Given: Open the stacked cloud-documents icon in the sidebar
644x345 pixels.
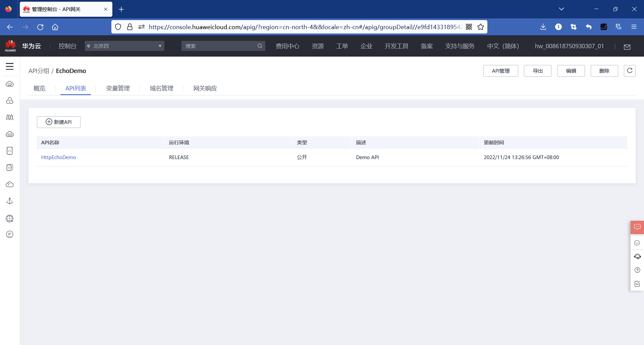Looking at the screenshot, I should (x=10, y=167).
